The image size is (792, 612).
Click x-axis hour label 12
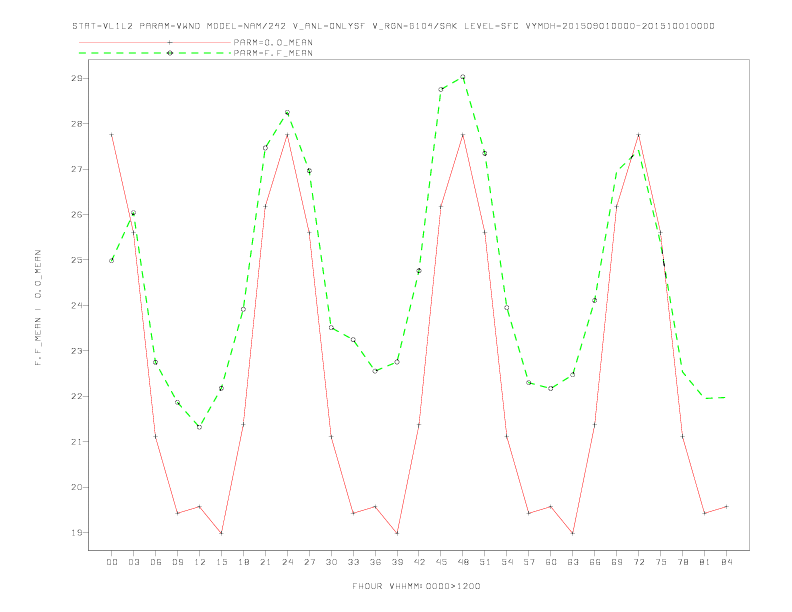(x=200, y=562)
